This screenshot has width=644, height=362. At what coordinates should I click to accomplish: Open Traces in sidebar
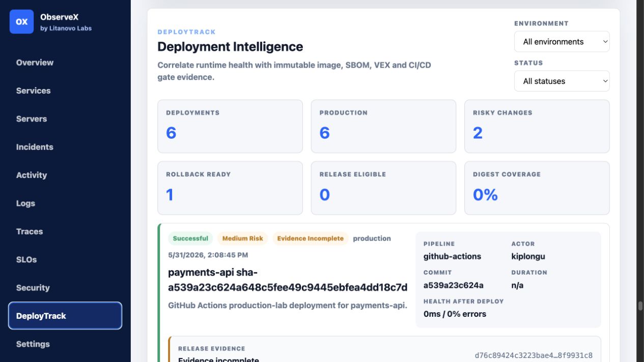pos(30,231)
